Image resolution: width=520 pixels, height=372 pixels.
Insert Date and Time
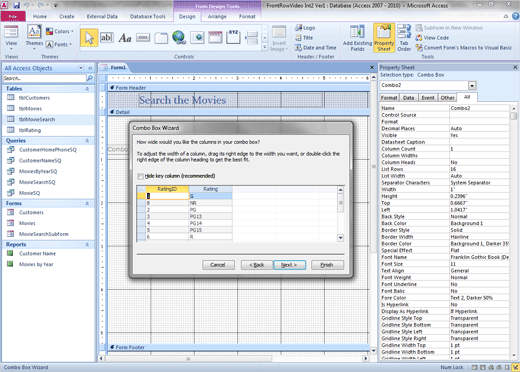316,48
